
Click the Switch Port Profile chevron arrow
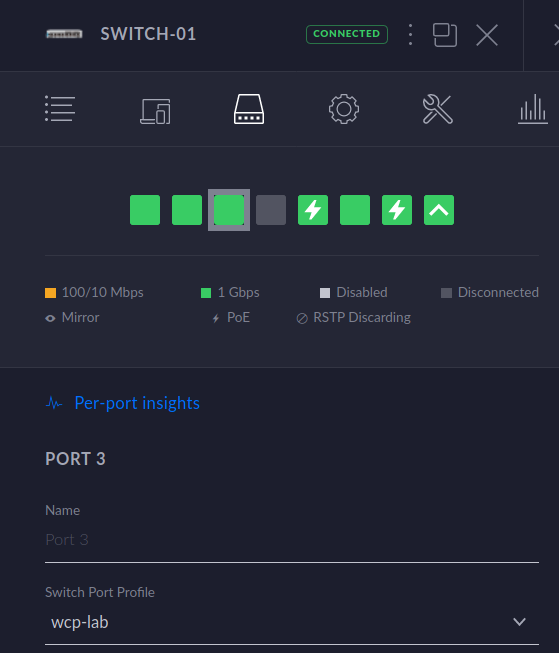(x=519, y=622)
